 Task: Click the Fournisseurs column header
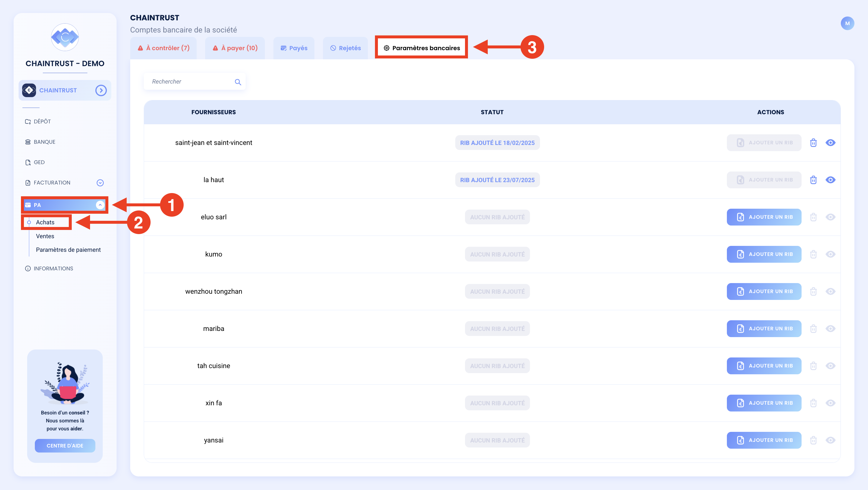pos(213,112)
